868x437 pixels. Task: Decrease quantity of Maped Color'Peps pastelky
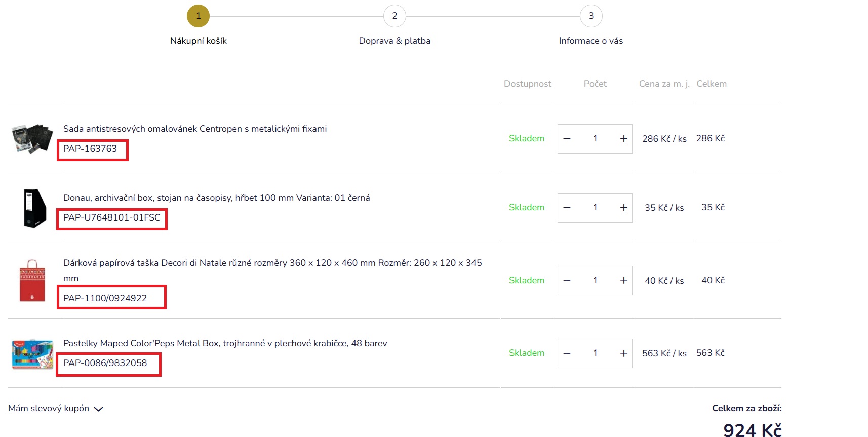(x=567, y=353)
